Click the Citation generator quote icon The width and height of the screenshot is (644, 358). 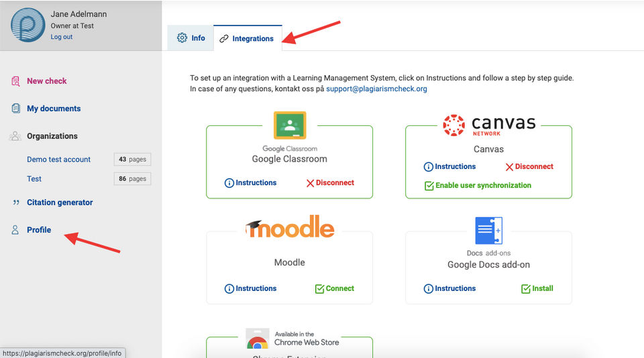click(16, 202)
